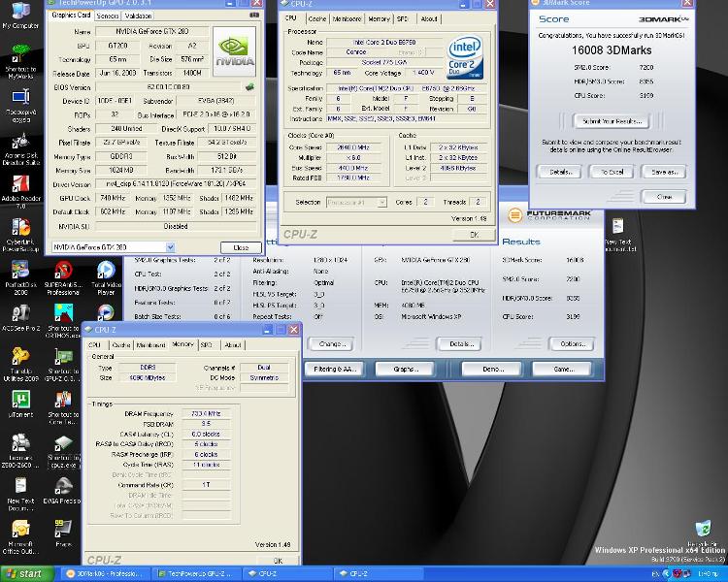This screenshot has width=728, height=582.
Task: Launch ACDSee Pro 2 desktop icon
Action: pyautogui.click(x=20, y=318)
